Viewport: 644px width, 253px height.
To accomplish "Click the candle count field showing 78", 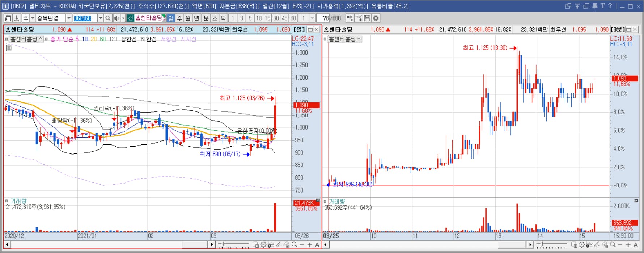I will pyautogui.click(x=323, y=18).
